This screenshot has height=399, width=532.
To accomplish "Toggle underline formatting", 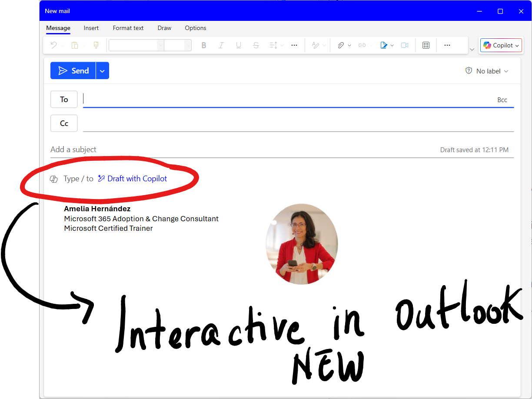I will [x=238, y=45].
